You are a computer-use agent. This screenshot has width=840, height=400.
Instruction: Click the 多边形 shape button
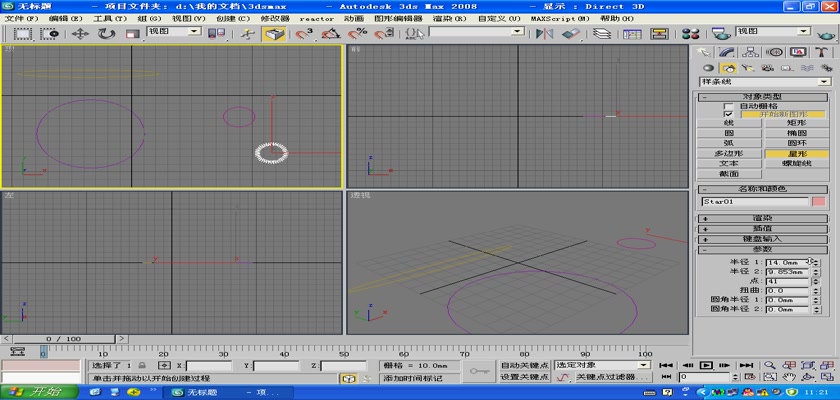[x=729, y=153]
